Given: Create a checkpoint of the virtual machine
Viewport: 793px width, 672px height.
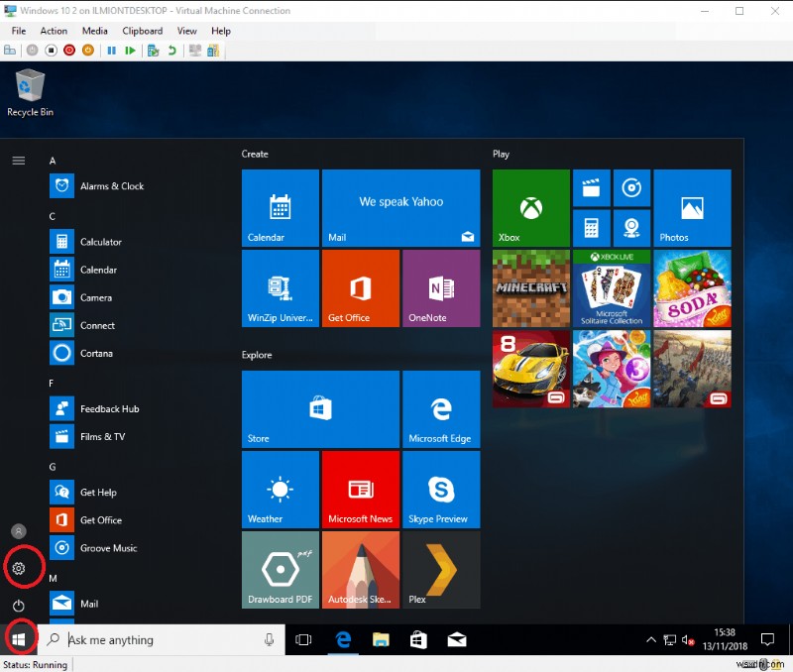Looking at the screenshot, I should pyautogui.click(x=151, y=50).
